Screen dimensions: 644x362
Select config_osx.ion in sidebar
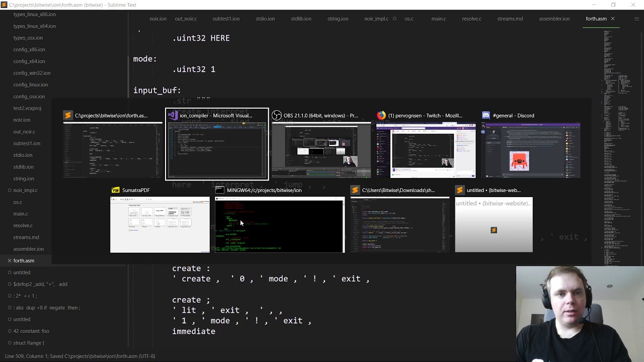click(29, 97)
